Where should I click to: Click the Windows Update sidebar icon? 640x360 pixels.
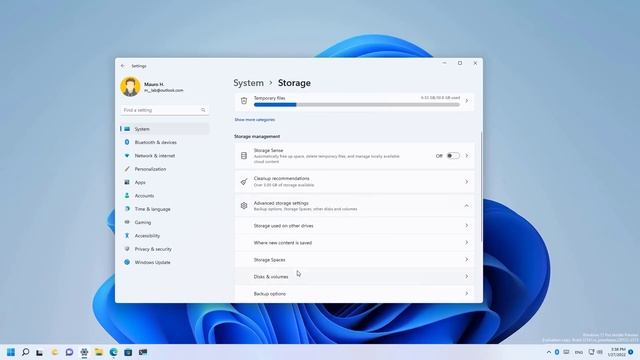127,262
